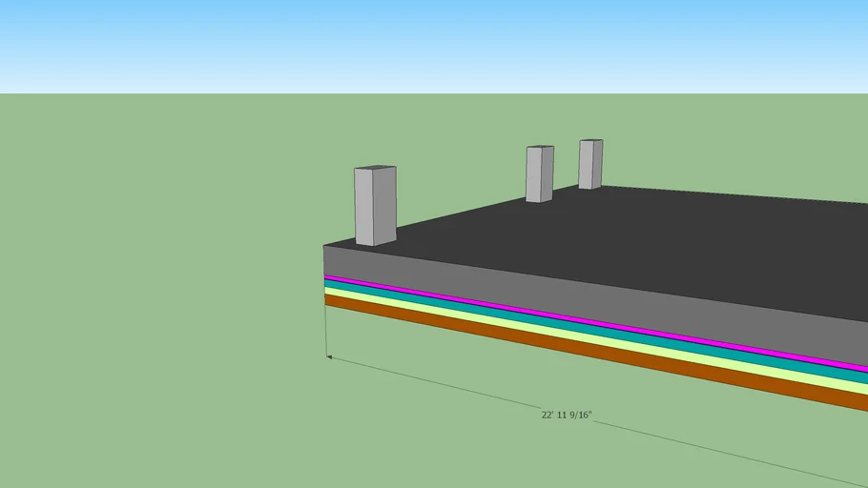
Task: Click the top face of the nearest column
Action: [x=375, y=169]
